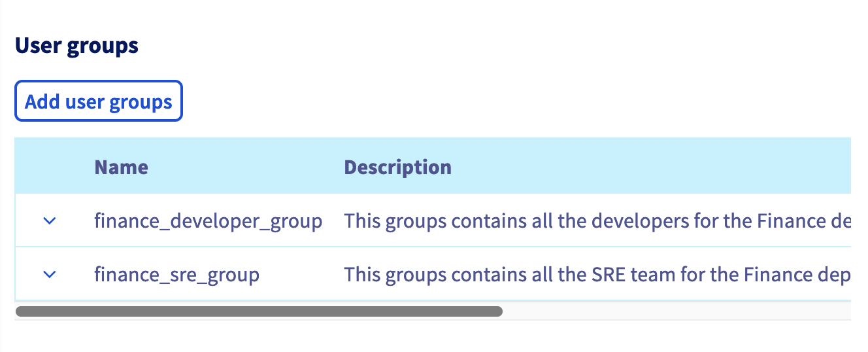Expand the finance_developer_group row chevron
The height and width of the screenshot is (352, 868).
(x=49, y=221)
